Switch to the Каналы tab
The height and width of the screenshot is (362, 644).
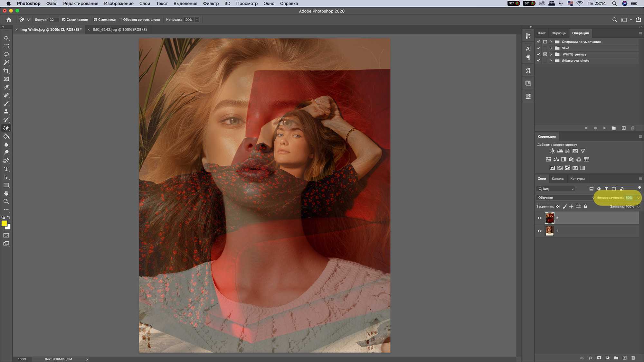click(x=558, y=179)
